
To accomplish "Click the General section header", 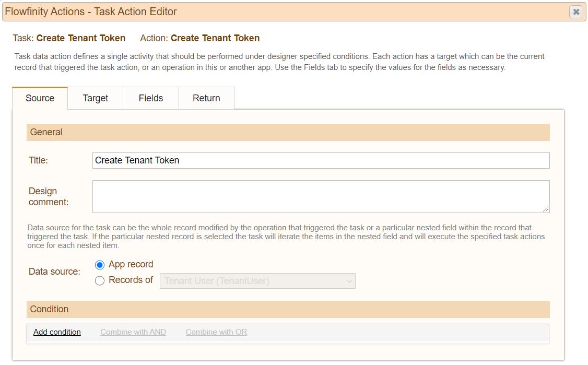I will click(x=288, y=132).
